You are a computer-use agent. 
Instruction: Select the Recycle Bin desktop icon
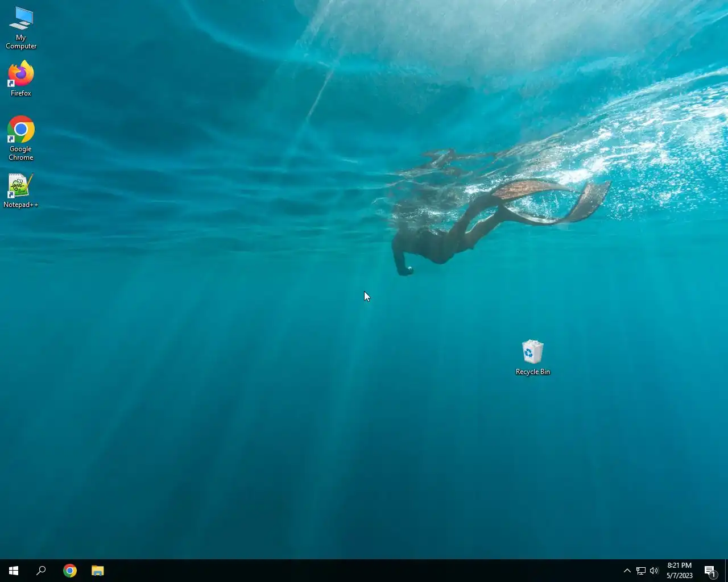coord(533,357)
